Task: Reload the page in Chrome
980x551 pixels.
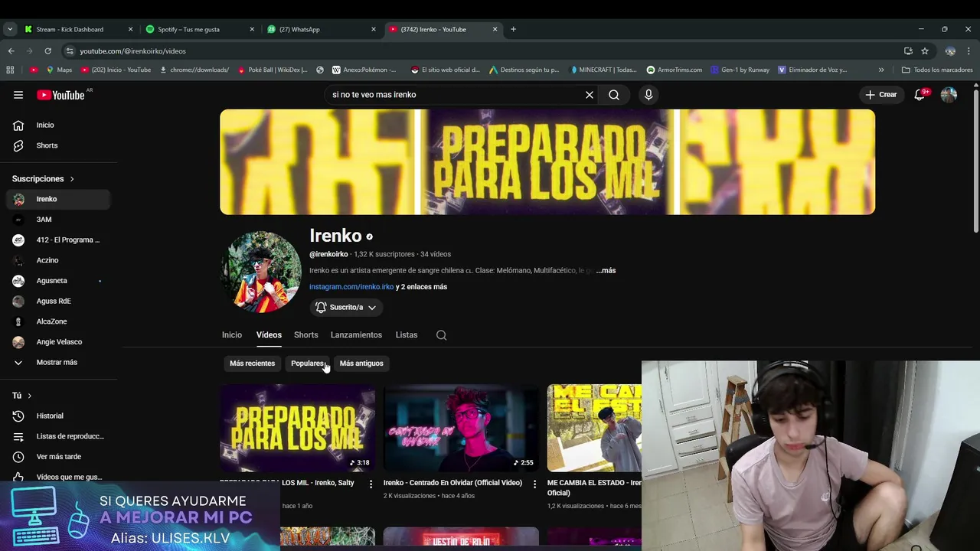Action: 47,51
